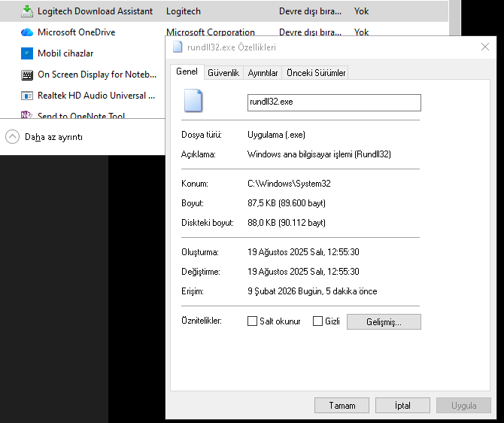
Task: Click Logitech row's Devre dışı status
Action: click(x=310, y=11)
